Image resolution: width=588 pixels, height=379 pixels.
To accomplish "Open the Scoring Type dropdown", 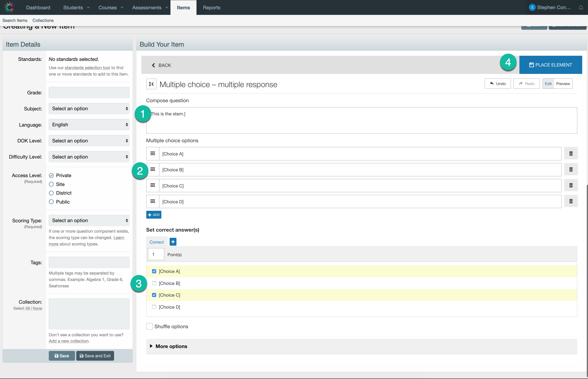I will point(89,220).
